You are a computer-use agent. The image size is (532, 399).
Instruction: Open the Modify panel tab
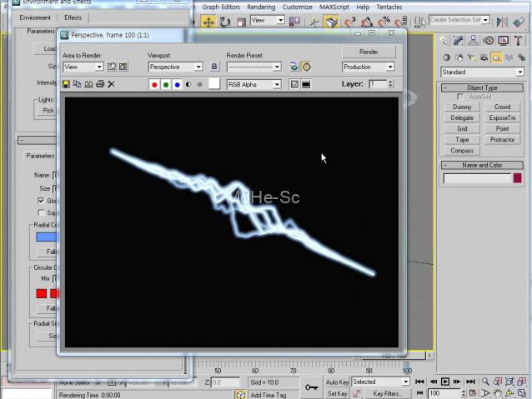[459, 40]
